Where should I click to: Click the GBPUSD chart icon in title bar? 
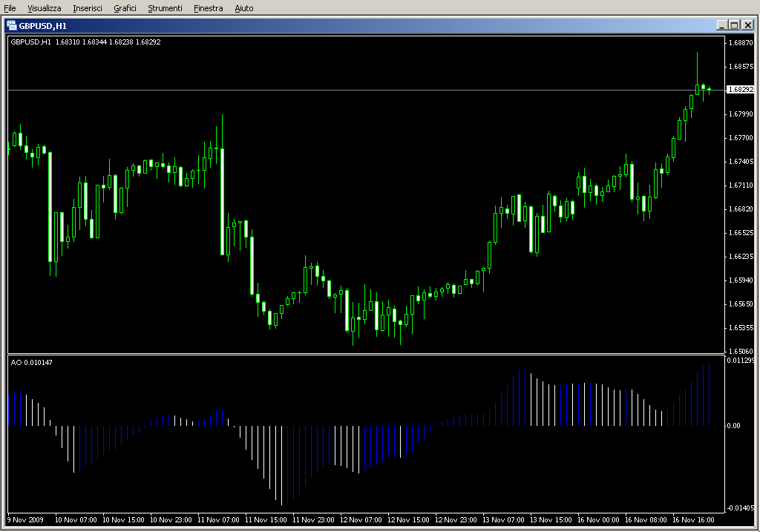point(12,24)
